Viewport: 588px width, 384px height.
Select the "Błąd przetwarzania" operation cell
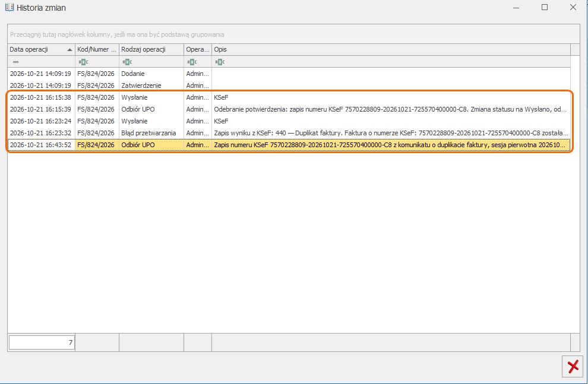point(151,133)
